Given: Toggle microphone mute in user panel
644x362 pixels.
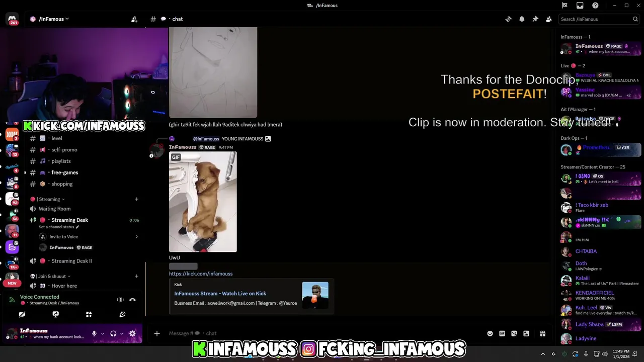Looking at the screenshot, I should (x=94, y=333).
